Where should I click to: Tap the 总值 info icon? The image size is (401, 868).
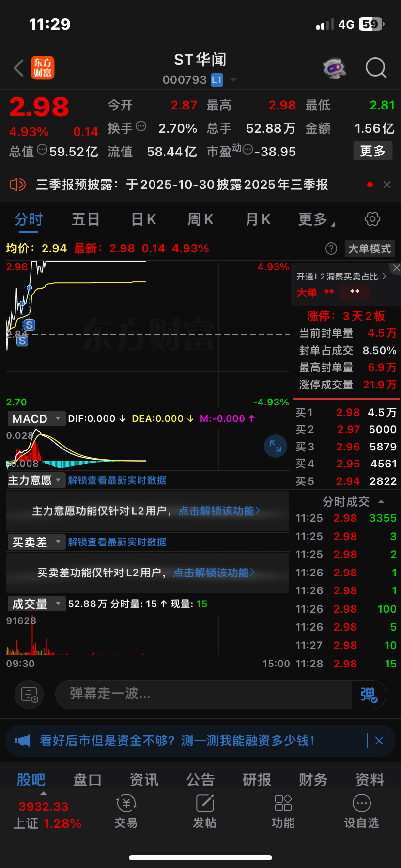(x=42, y=150)
